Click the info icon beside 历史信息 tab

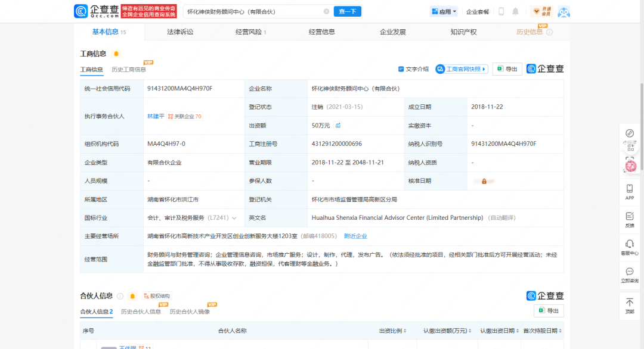(x=549, y=32)
